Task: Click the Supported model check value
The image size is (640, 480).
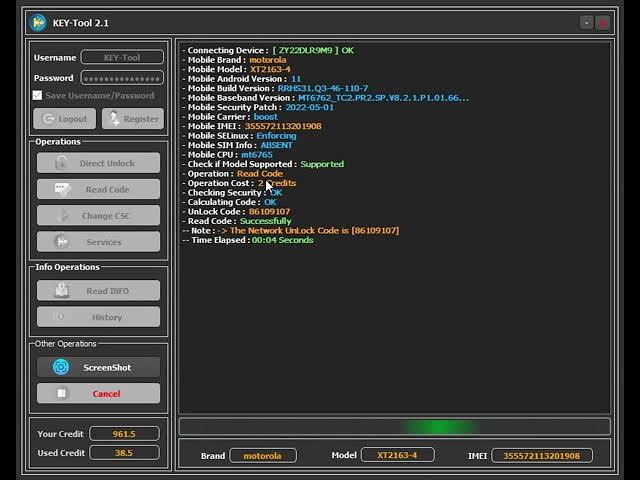Action: click(322, 164)
